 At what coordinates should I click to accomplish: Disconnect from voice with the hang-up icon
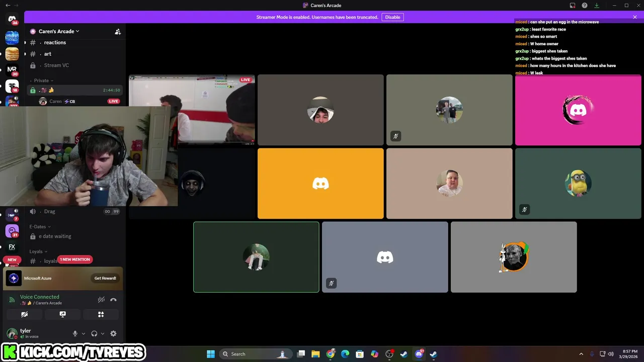pos(113,300)
